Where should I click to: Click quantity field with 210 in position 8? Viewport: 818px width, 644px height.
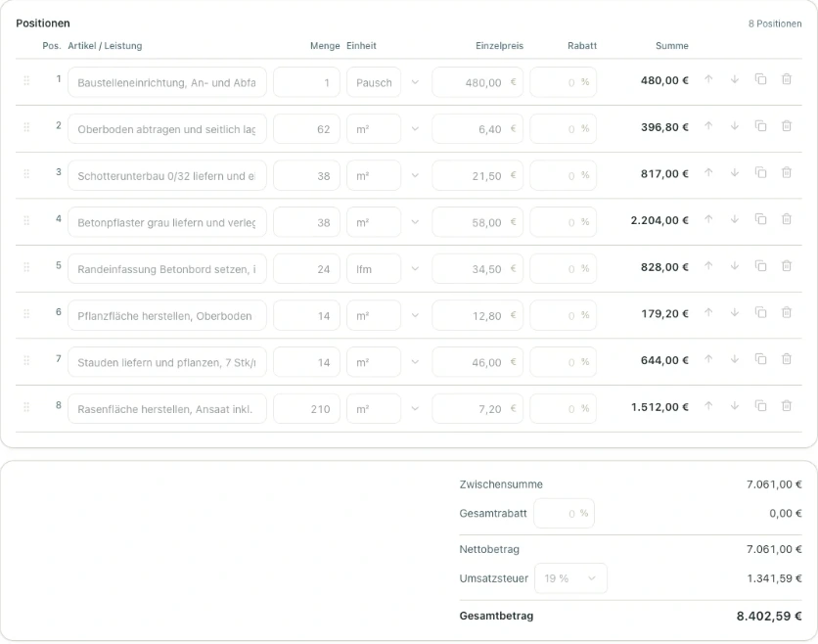click(x=307, y=409)
